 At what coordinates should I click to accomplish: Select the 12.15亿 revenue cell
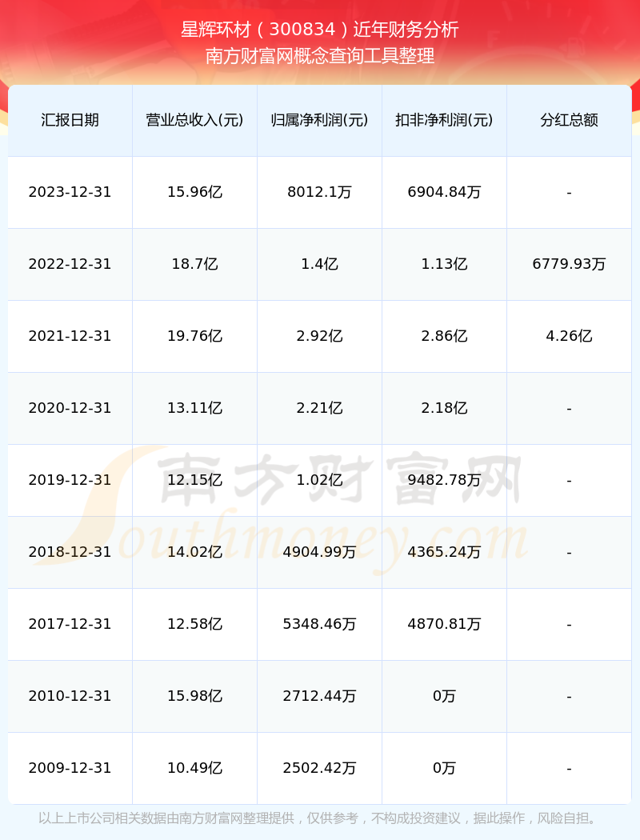click(x=195, y=480)
